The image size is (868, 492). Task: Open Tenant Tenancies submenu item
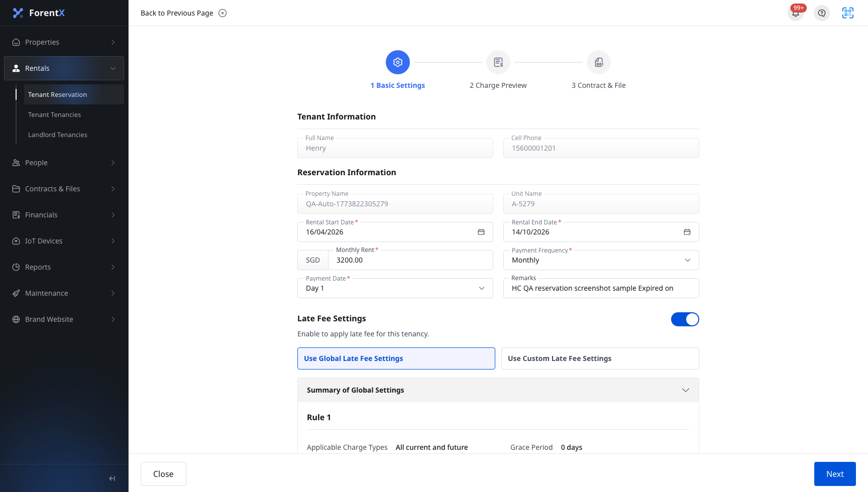click(74, 114)
